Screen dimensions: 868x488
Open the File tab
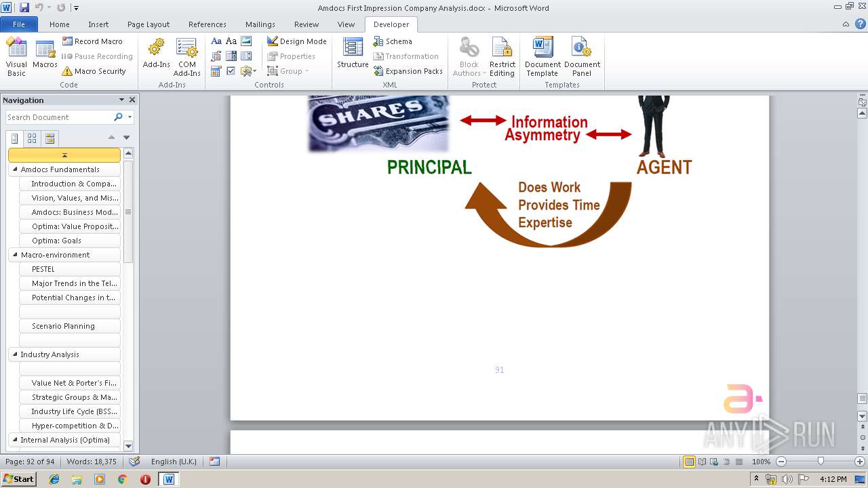(19, 24)
